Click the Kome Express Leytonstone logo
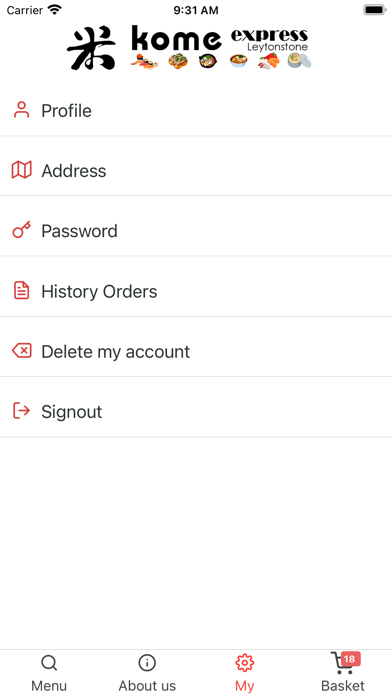 click(189, 48)
